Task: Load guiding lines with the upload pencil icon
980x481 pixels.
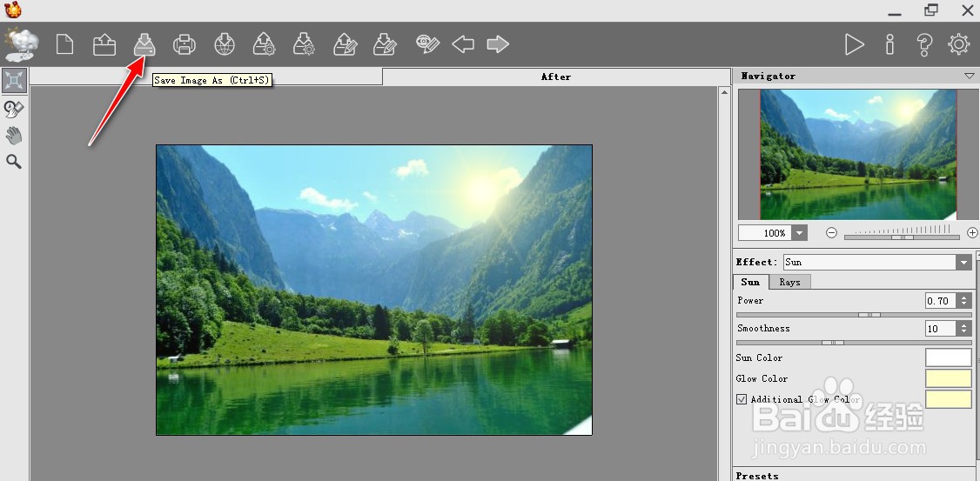Action: point(345,45)
